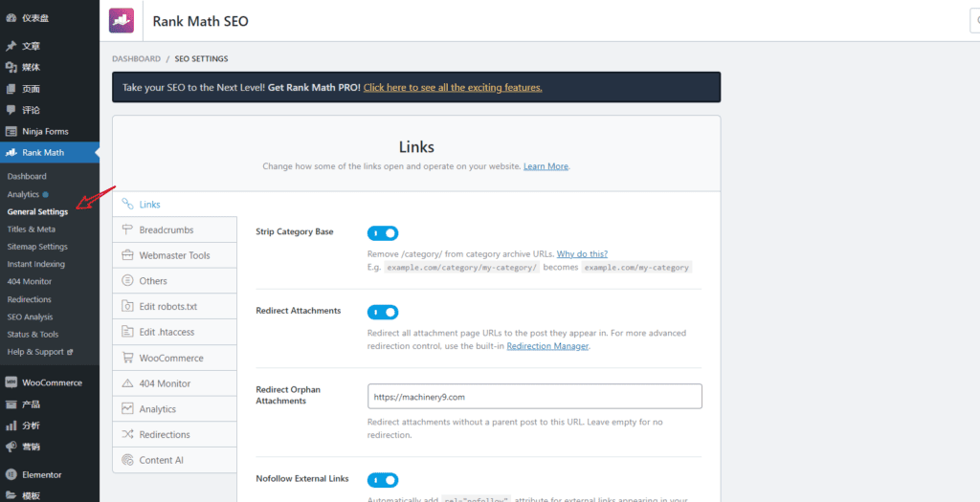Open Instant Indexing in sidebar
980x502 pixels.
tap(36, 264)
